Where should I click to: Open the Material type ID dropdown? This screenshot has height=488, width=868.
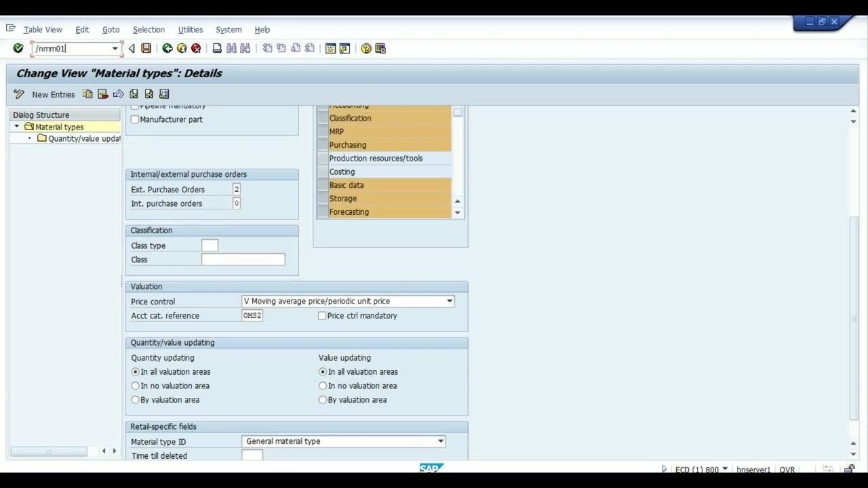click(441, 441)
